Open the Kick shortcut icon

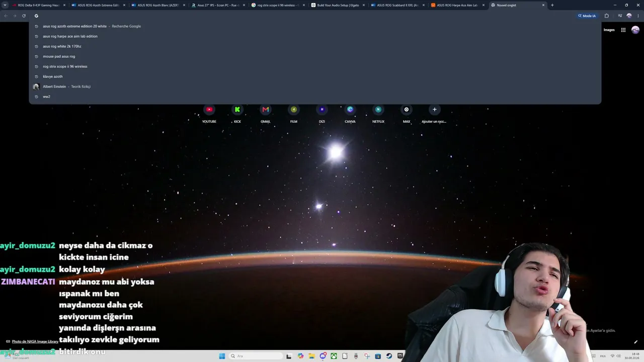[x=237, y=110]
